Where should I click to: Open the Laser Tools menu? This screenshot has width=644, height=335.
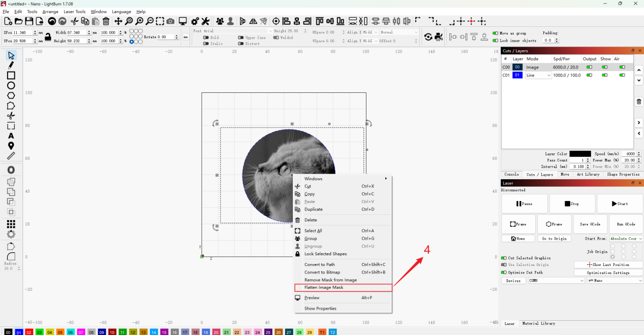tap(74, 12)
